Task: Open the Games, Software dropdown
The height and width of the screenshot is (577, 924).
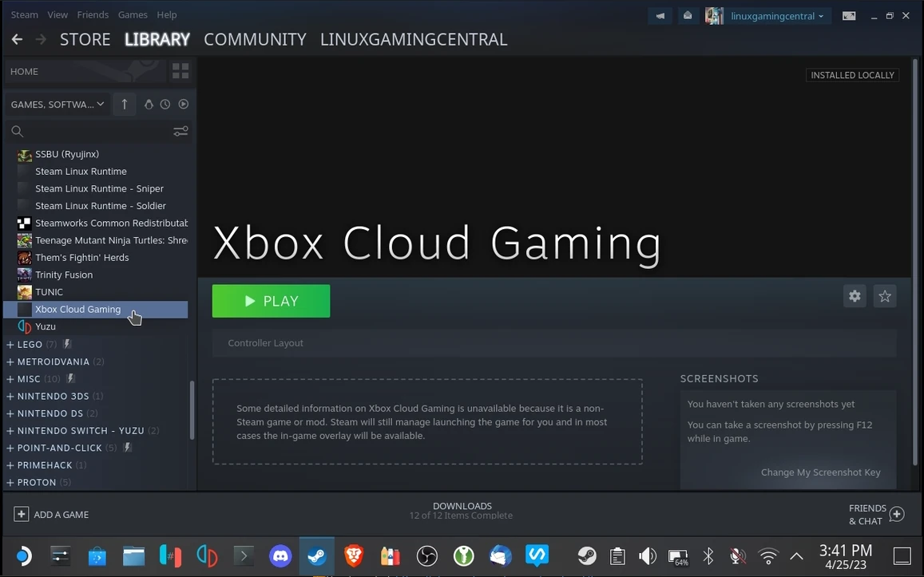Action: tap(58, 105)
